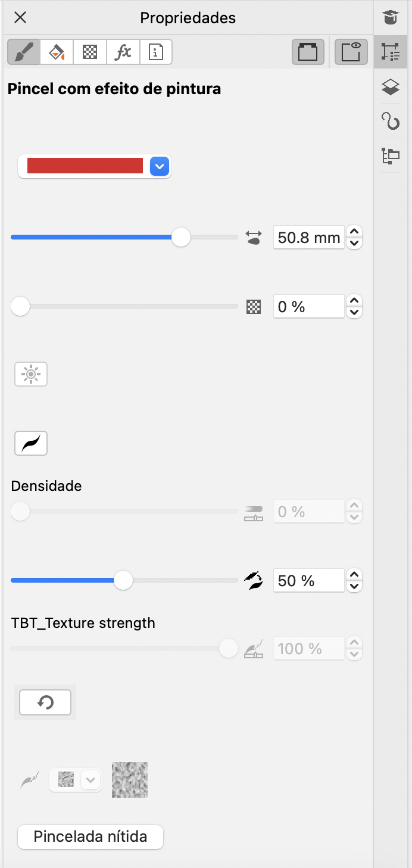Increase the 50.8 mm brush size stepper
This screenshot has width=412, height=868.
coord(354,232)
